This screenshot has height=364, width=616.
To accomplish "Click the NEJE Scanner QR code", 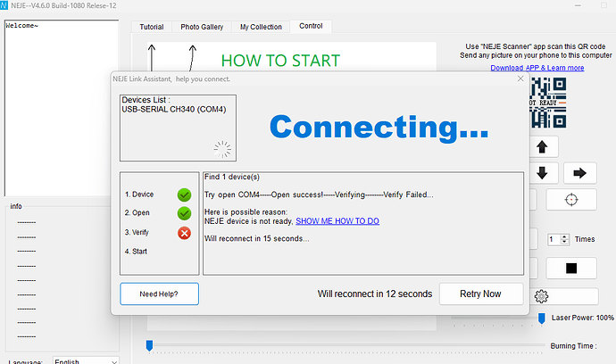I will coord(548,103).
